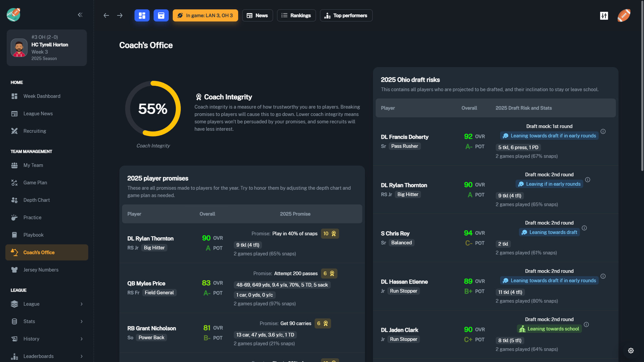Open the Recruiting section
The height and width of the screenshot is (362, 644).
35,131
